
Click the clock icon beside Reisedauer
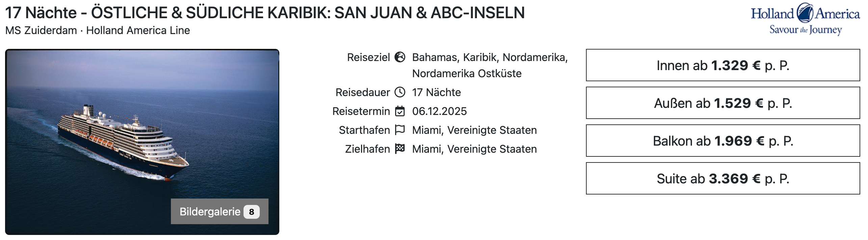coord(400,92)
